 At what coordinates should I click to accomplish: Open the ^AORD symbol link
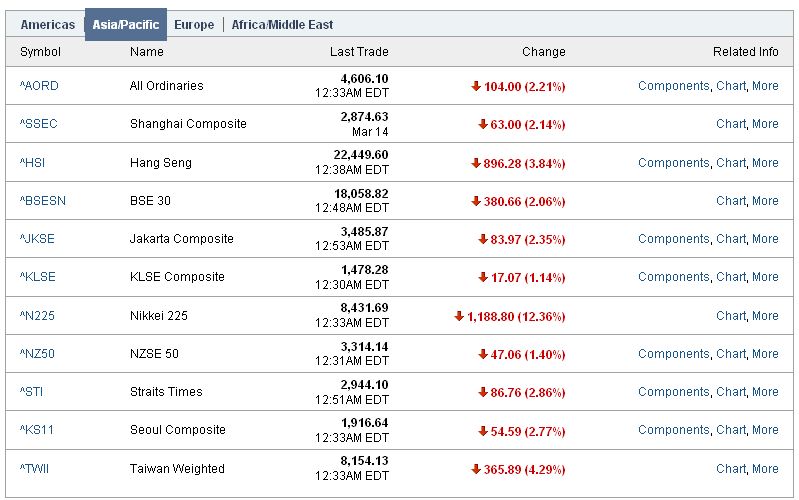pos(39,86)
